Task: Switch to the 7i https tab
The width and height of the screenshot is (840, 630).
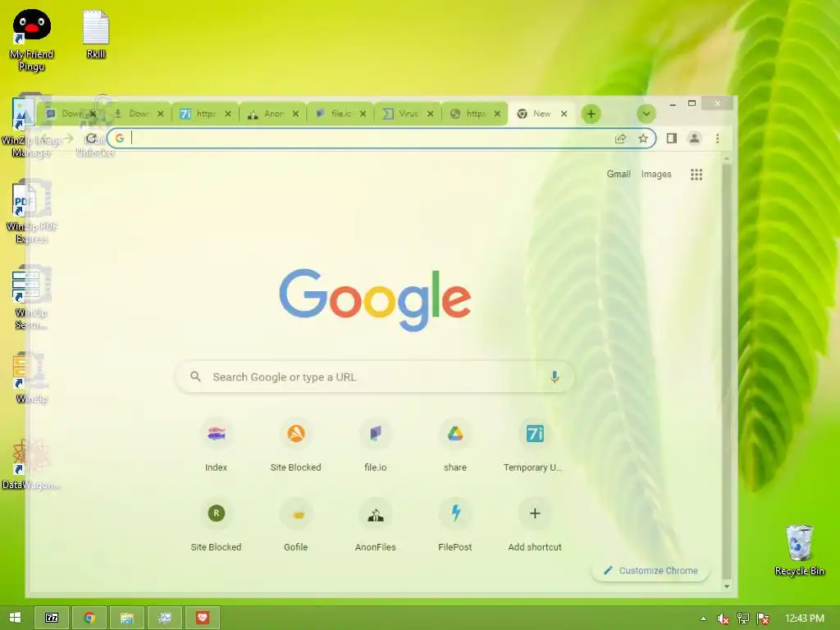Action: (x=203, y=113)
